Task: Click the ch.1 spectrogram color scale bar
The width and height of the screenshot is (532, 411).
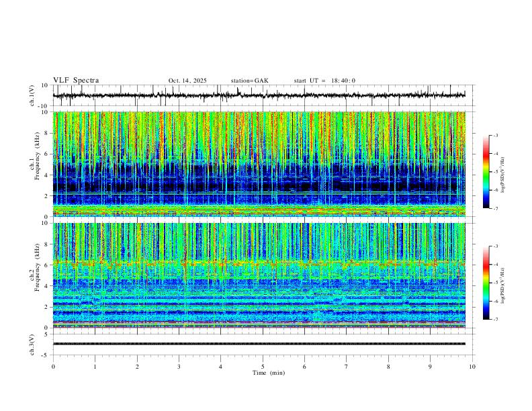Action: (486, 172)
